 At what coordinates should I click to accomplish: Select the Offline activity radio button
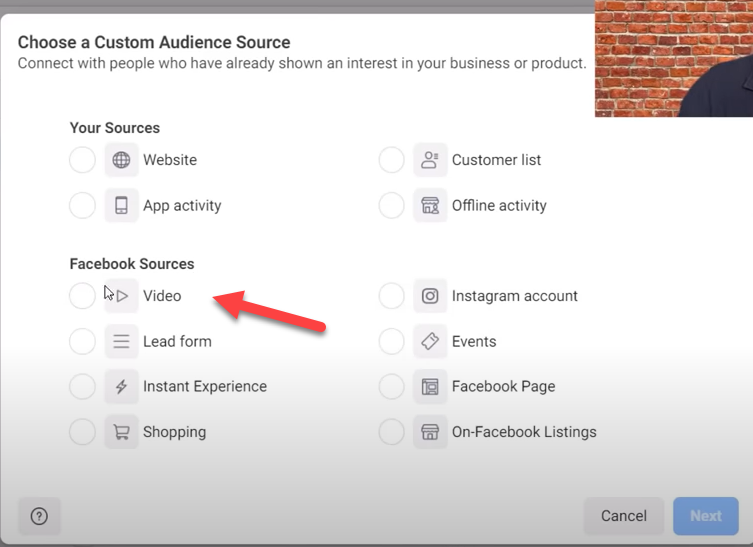pos(391,206)
